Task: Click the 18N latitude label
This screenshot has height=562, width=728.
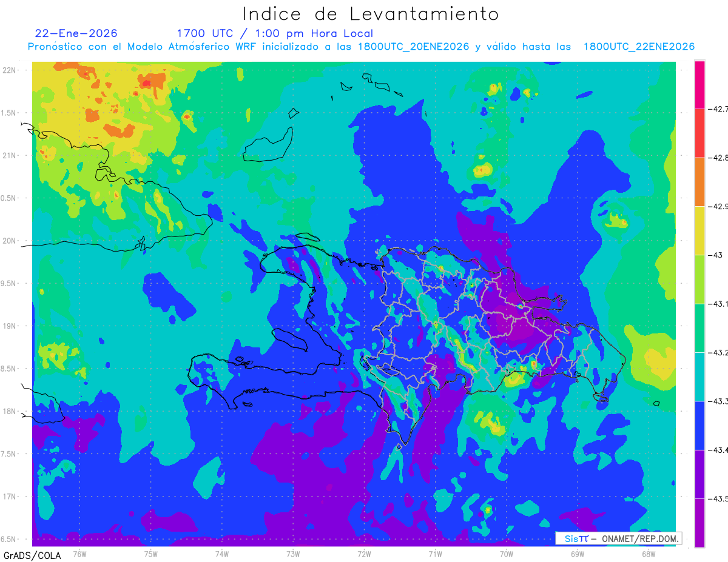Action: (9, 411)
